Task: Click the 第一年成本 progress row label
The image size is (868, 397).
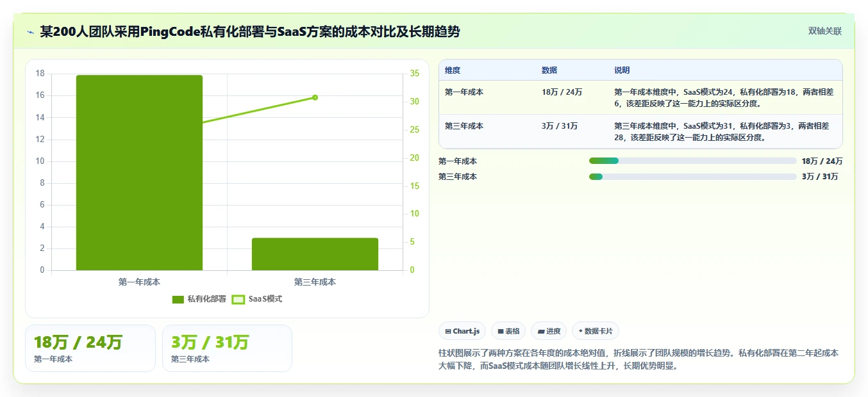Action: [x=458, y=161]
